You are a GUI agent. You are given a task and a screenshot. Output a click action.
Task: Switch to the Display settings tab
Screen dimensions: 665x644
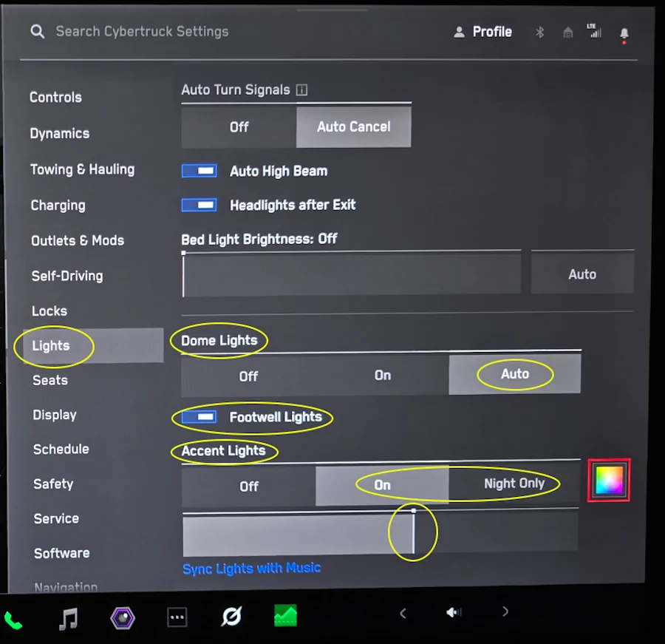[x=55, y=415]
